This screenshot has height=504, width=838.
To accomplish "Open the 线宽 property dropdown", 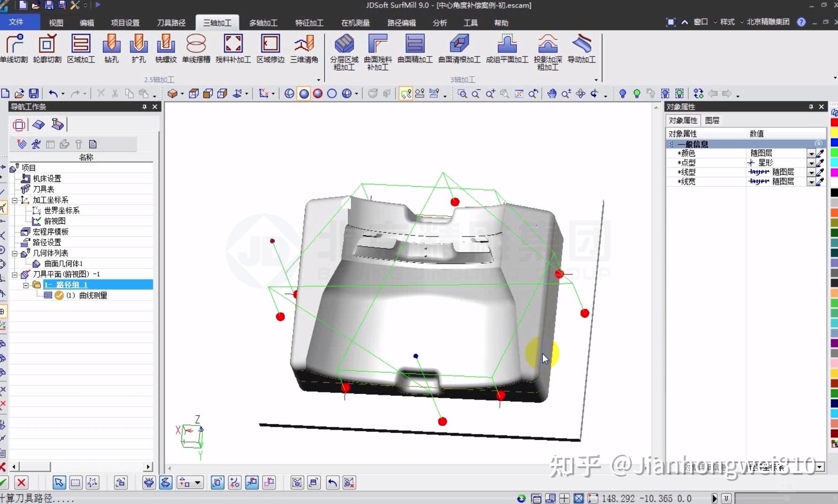I will point(811,181).
